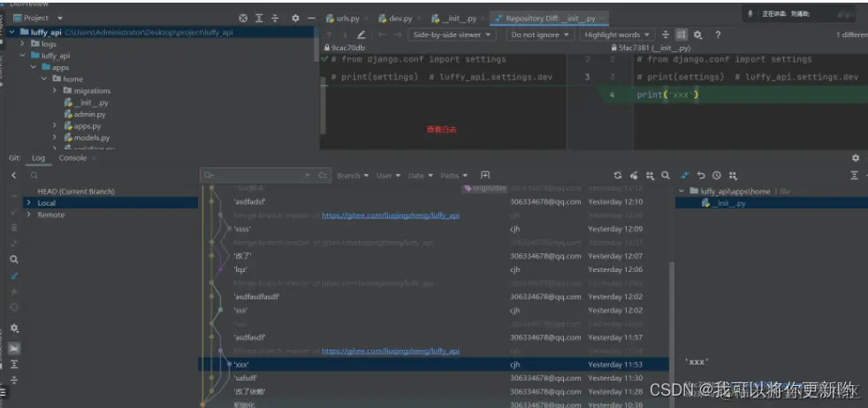Toggle the highlighted group-by icon in Git sidebar
The height and width of the screenshot is (408, 868).
click(x=14, y=348)
